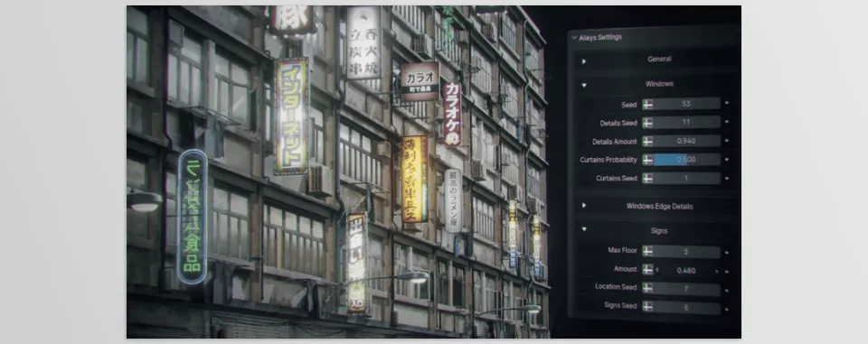The image size is (868, 344).
Task: Toggle the input attribute icon beside Details Seed
Action: 647,122
